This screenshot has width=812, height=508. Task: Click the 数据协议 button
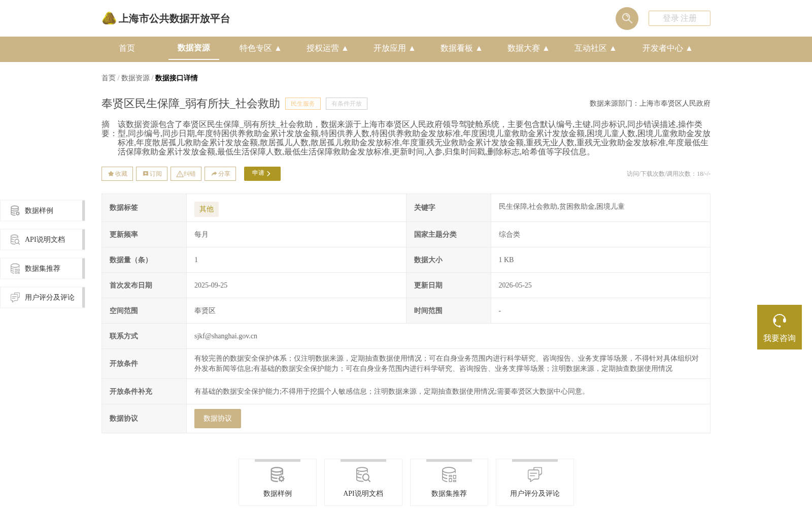coord(218,419)
